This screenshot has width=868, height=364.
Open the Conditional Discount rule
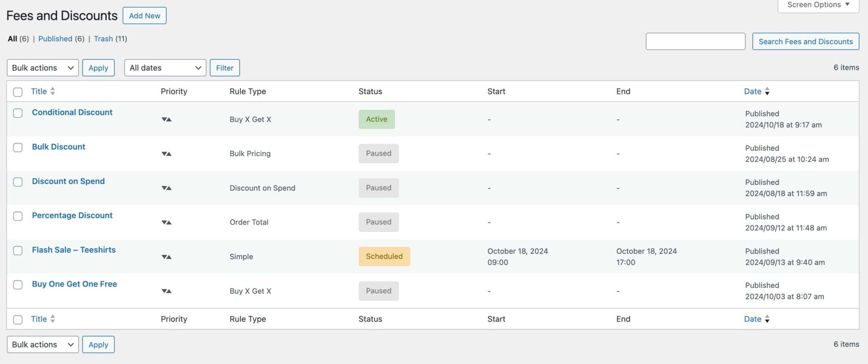click(x=72, y=112)
